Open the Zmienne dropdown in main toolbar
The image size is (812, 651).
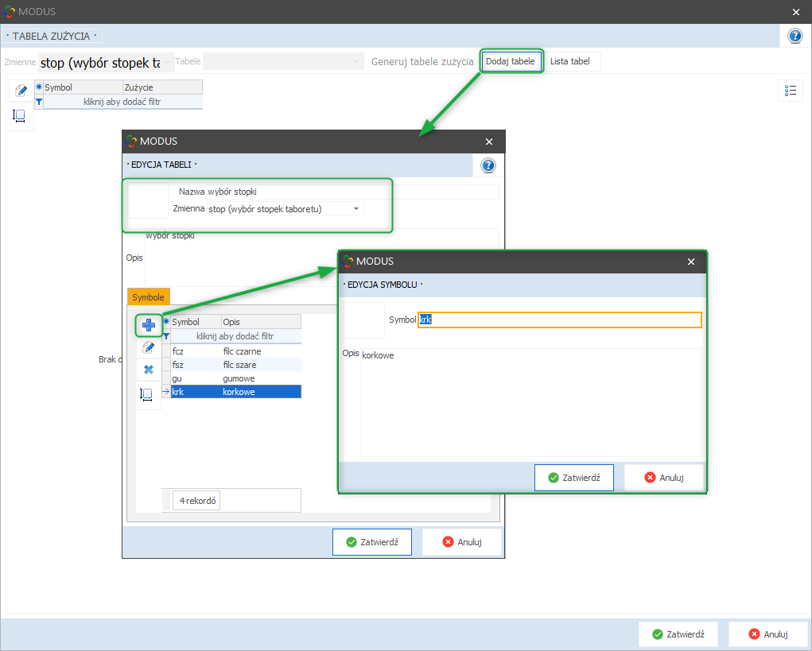point(168,62)
